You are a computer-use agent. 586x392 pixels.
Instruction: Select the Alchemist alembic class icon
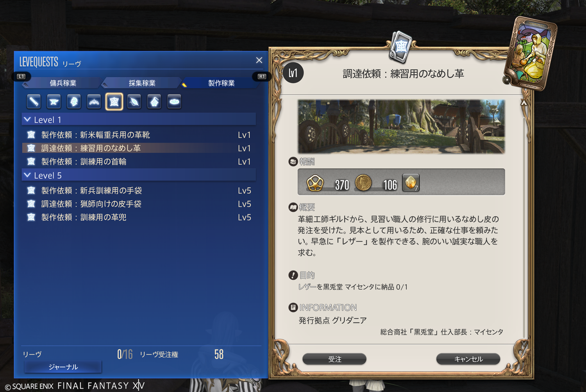[154, 102]
